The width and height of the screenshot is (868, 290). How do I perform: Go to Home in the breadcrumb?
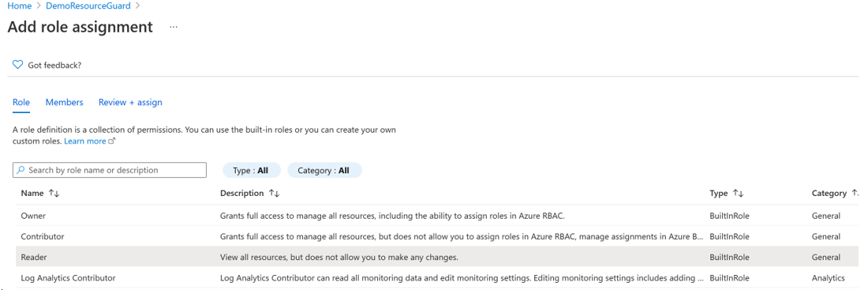pyautogui.click(x=20, y=6)
